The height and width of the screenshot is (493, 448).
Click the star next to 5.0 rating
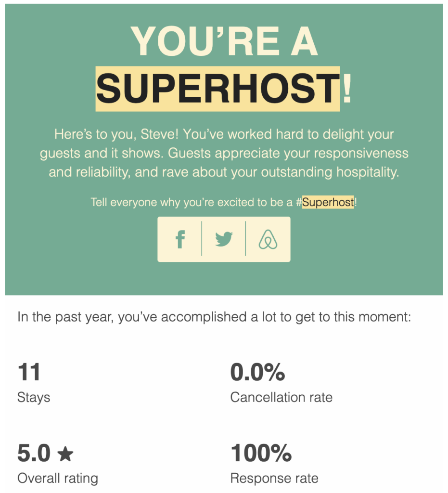65,454
